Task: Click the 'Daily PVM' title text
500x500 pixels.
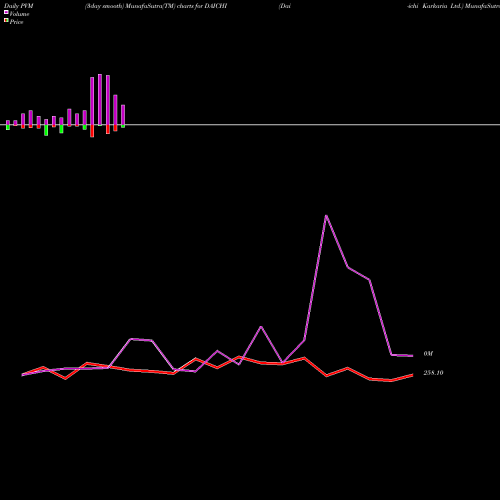Action: click(x=19, y=6)
